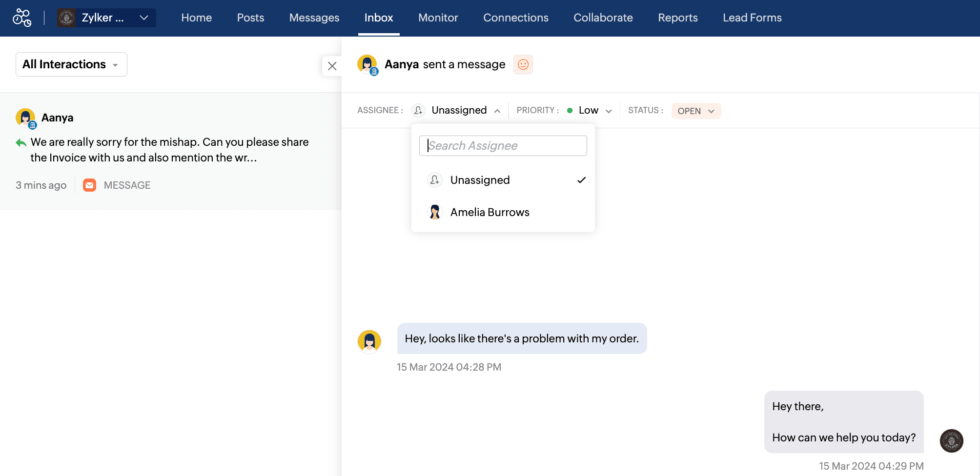Screen dimensions: 980x476
Task: Select the Inbox tab
Action: tap(379, 18)
